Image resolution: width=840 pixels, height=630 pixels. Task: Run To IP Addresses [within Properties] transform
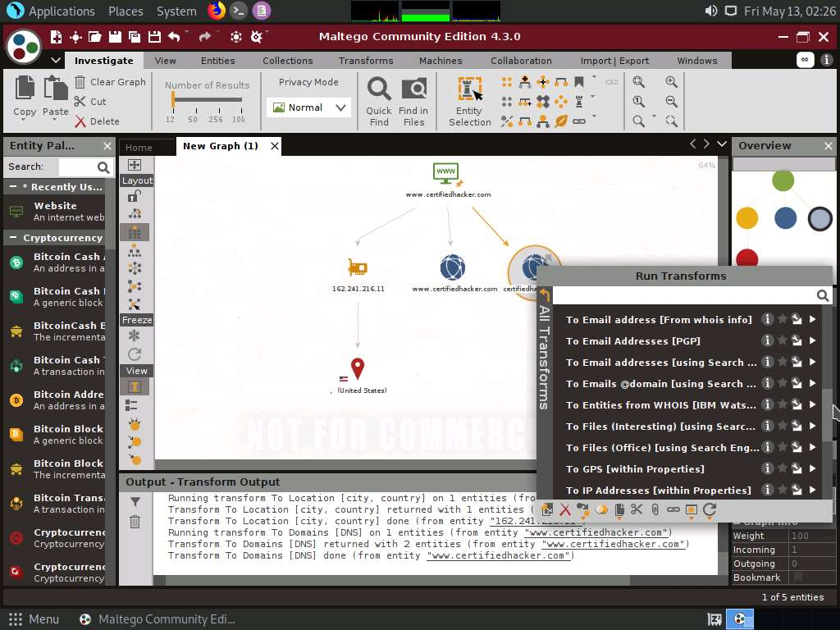813,490
